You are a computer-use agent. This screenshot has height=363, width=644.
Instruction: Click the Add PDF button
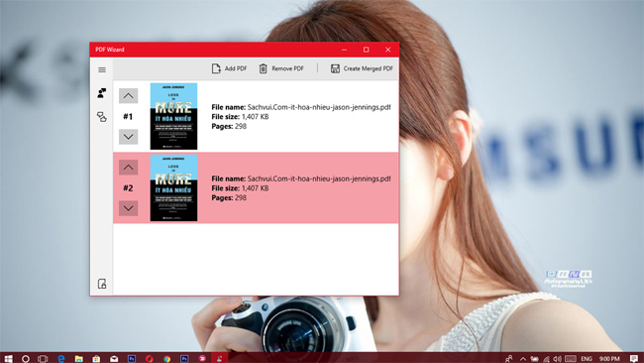229,68
